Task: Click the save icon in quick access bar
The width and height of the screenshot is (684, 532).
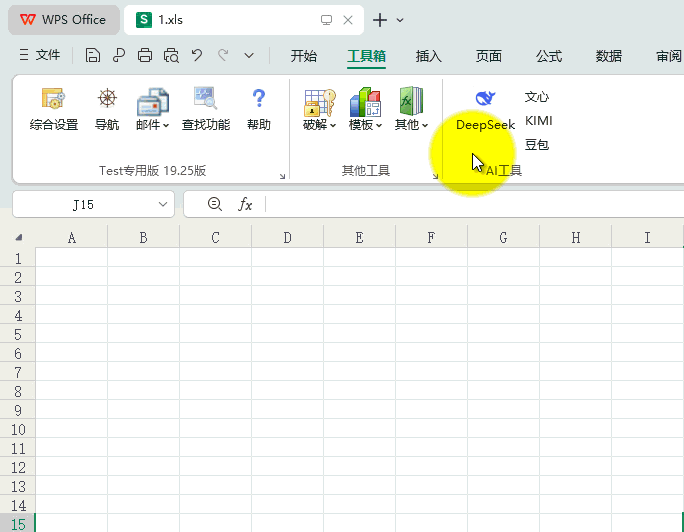Action: [x=93, y=56]
